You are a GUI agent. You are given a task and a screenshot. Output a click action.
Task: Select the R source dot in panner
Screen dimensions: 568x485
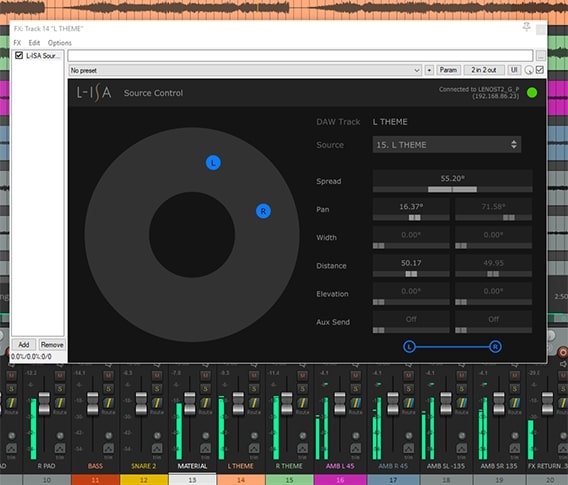coord(263,211)
